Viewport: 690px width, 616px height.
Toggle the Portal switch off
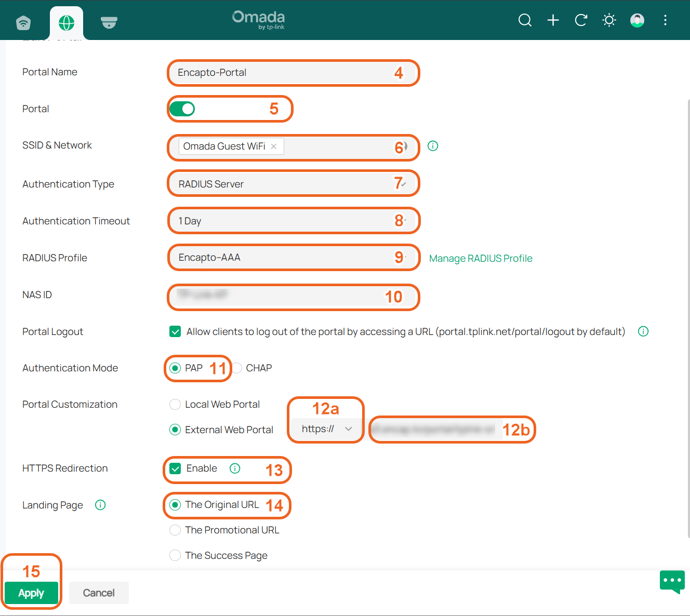[182, 109]
